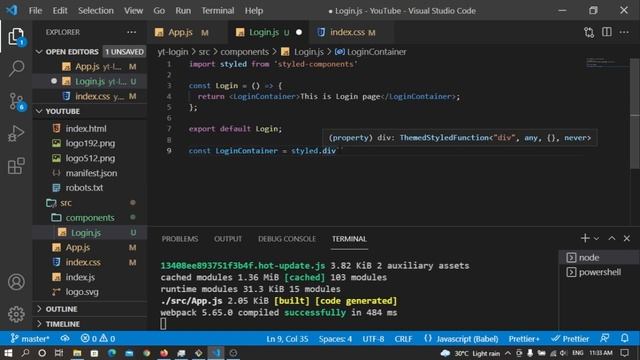Close the terminal panel
Image resolution: width=640 pixels, height=360 pixels.
point(627,238)
